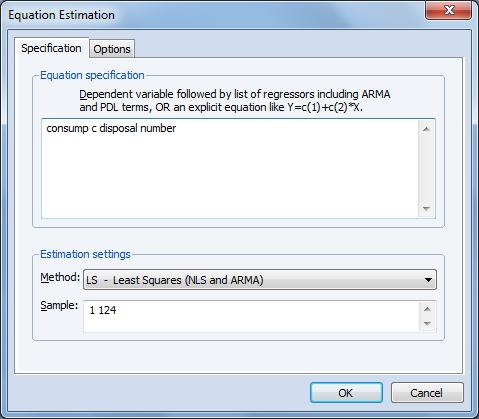
Task: Click the Equation Estimation title bar
Action: [213, 15]
